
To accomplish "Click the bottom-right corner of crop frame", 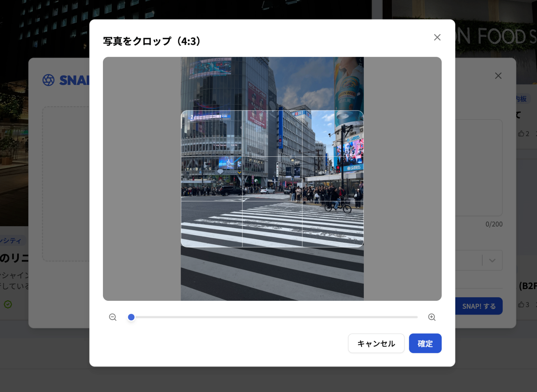I will 363,246.
